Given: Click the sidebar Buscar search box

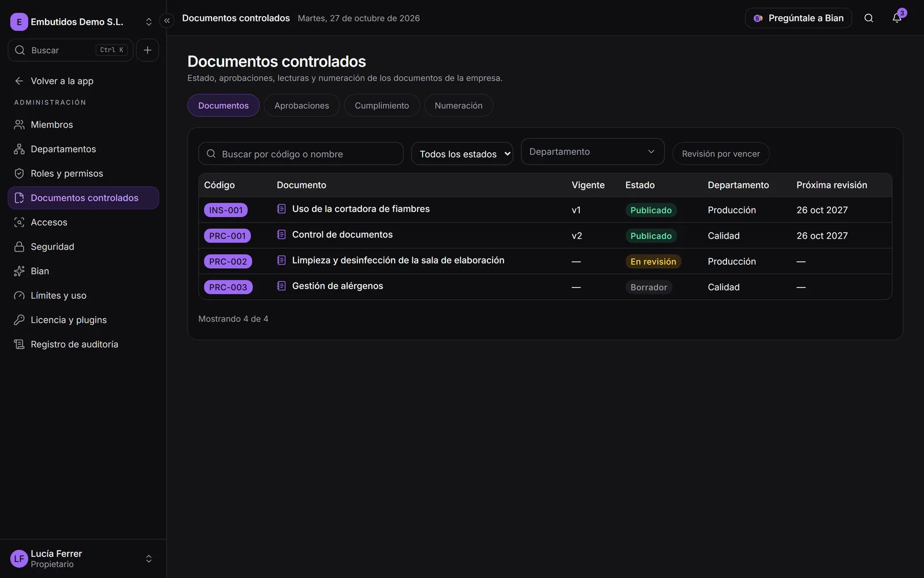Looking at the screenshot, I should pyautogui.click(x=70, y=50).
